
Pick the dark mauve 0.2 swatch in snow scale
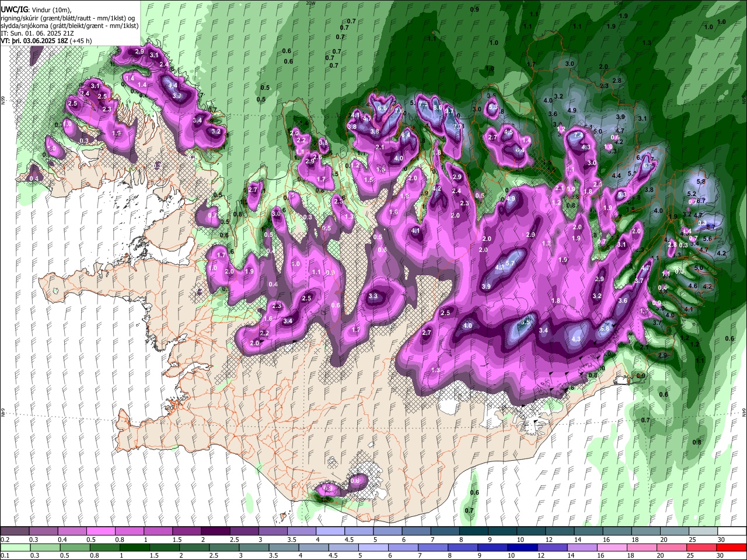click(15, 531)
